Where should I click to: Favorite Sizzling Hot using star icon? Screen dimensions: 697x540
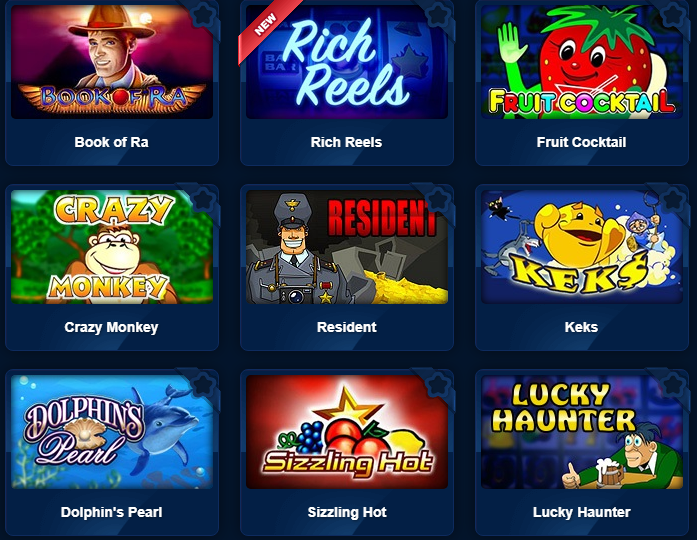click(439, 384)
